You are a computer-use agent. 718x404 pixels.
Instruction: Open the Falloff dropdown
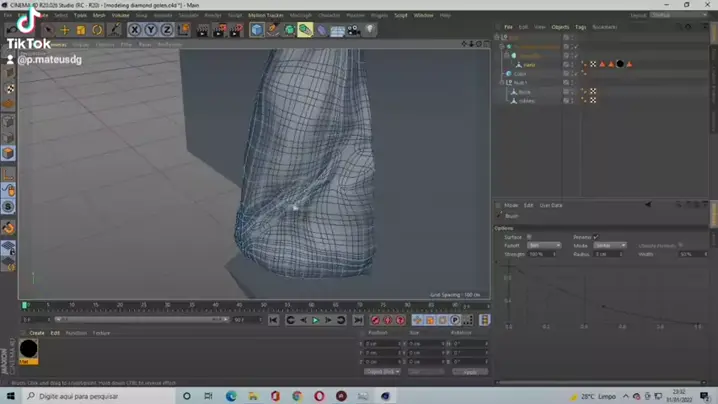[544, 245]
